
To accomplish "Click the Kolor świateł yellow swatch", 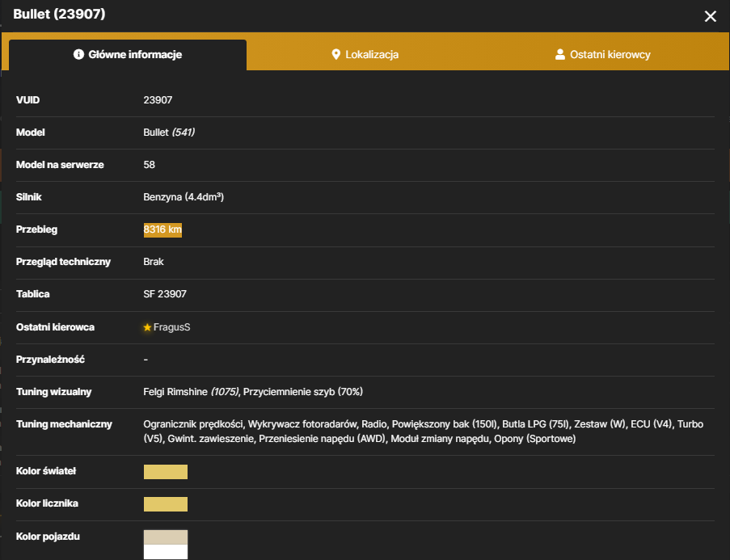I will (x=165, y=472).
